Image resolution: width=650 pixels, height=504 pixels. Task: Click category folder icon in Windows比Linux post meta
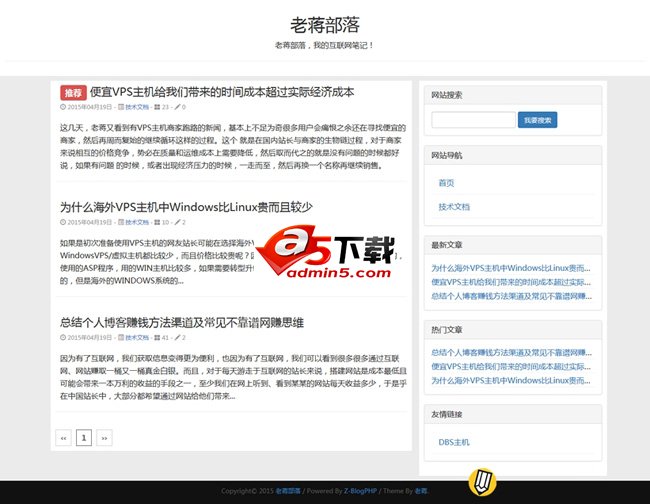tap(121, 222)
